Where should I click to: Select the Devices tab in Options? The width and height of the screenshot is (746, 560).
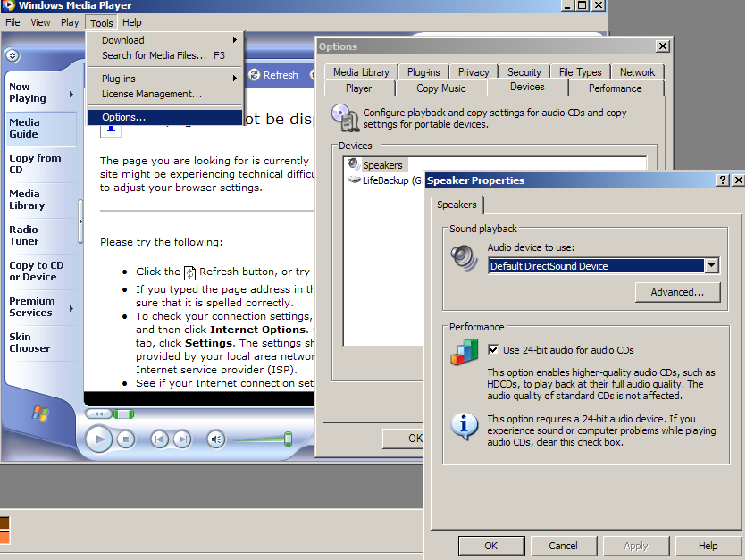coord(527,87)
